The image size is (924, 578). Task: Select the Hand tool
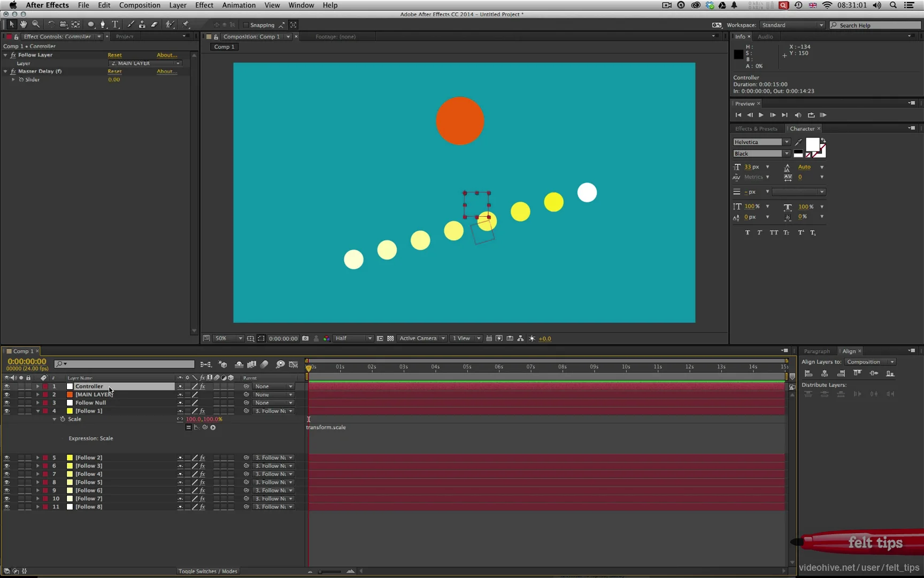coord(24,24)
